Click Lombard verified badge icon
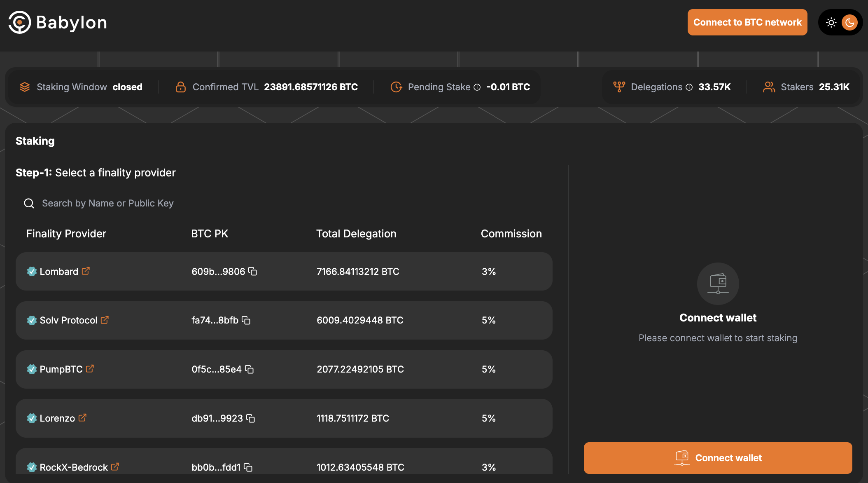This screenshot has width=868, height=483. tap(32, 271)
